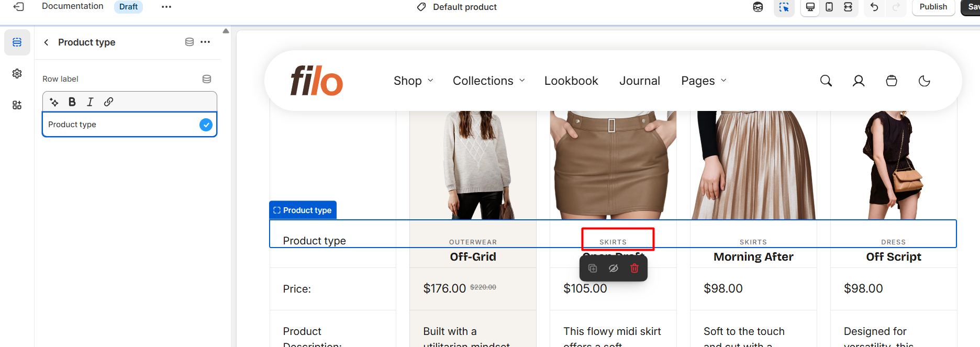The image size is (980, 347).
Task: Exit the theme editor via back icon
Action: pyautogui.click(x=19, y=7)
